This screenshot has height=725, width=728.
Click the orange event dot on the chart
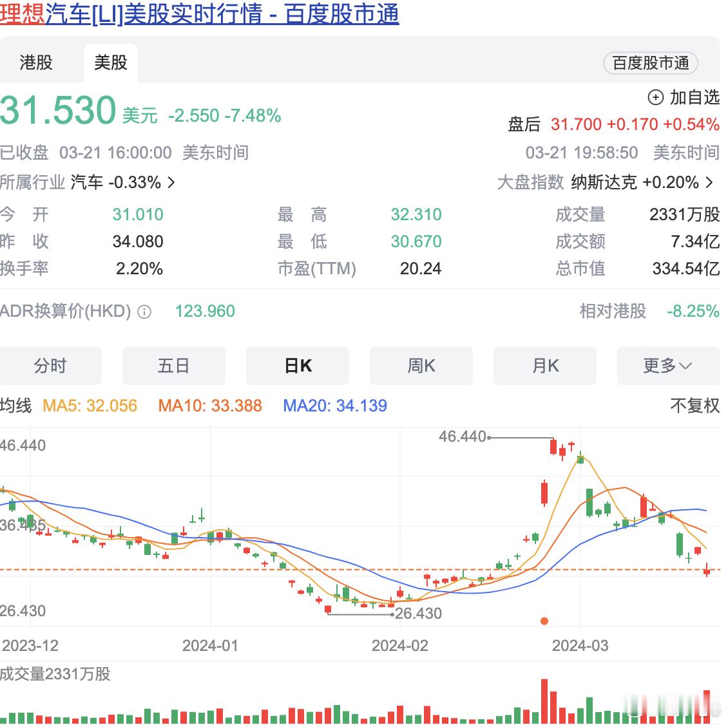[544, 621]
